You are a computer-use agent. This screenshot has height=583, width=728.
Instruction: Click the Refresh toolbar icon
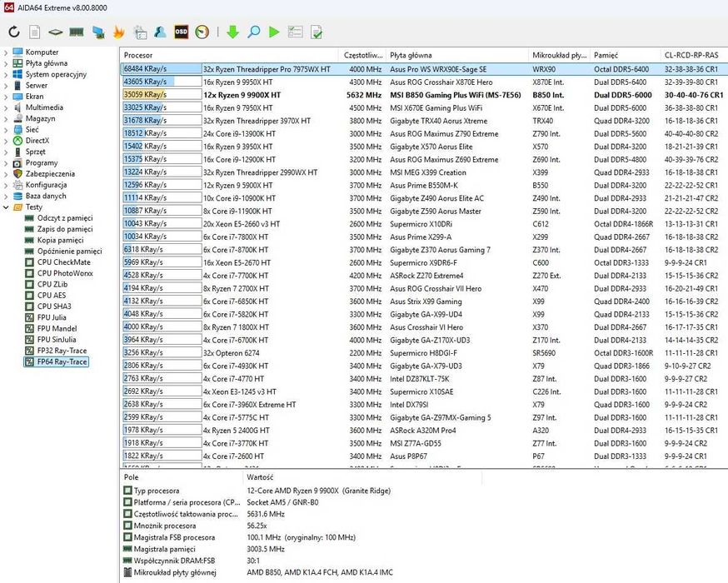[x=14, y=32]
